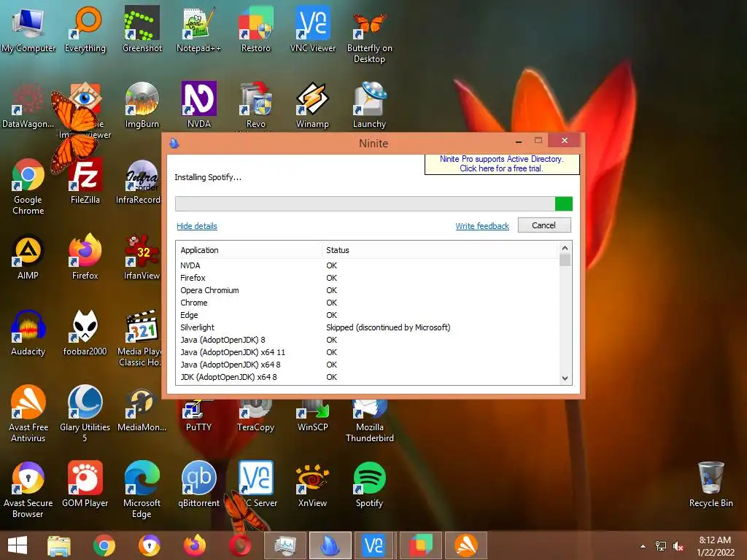Viewport: 747px width, 560px height.
Task: Launch NVDA from the desktop
Action: 198,105
